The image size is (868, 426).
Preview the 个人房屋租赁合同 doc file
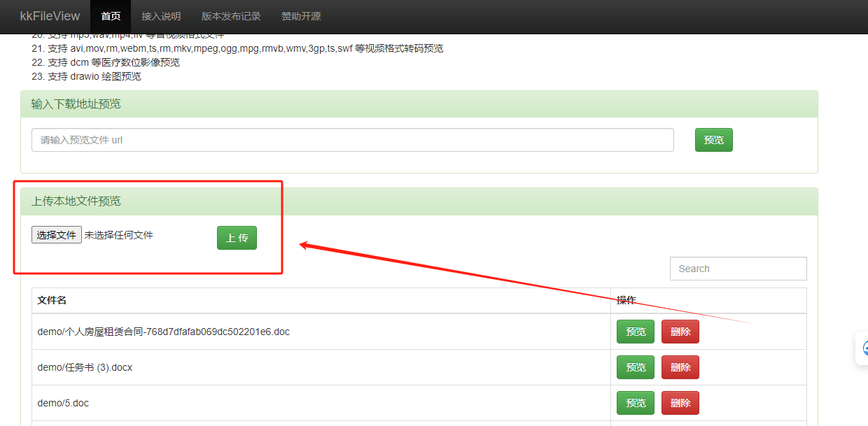point(635,331)
